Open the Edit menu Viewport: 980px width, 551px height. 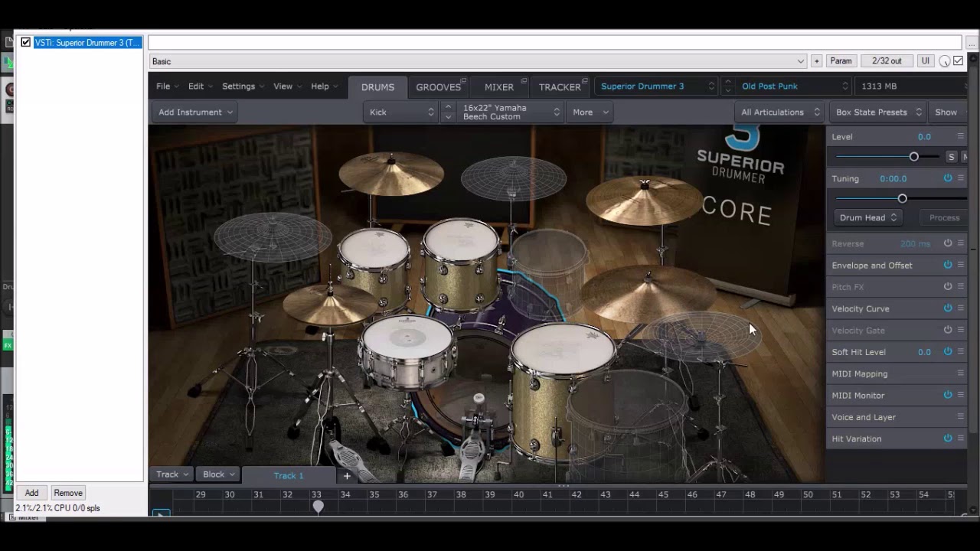[200, 86]
